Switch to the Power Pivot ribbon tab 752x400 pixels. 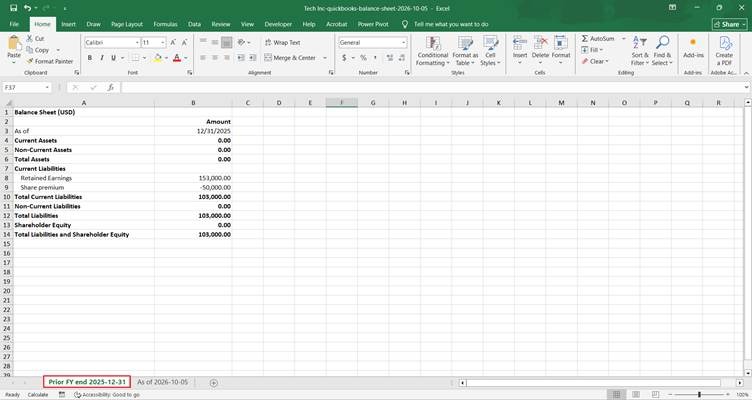pyautogui.click(x=373, y=24)
